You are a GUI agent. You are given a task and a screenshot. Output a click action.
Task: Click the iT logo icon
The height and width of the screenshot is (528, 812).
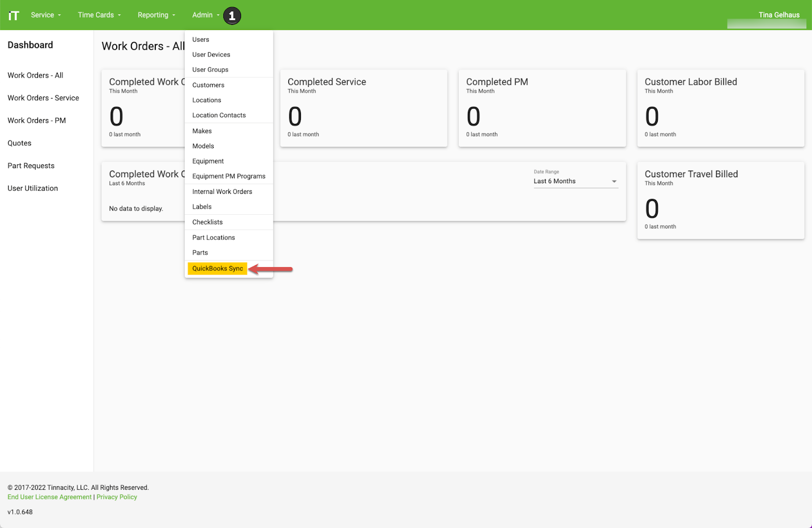click(x=14, y=15)
